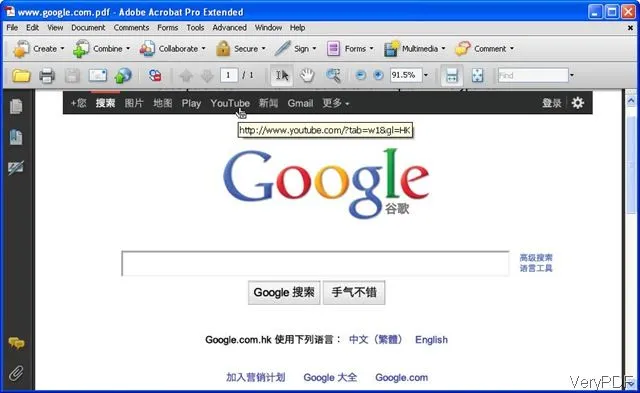Open the File menu
The width and height of the screenshot is (640, 393).
pyautogui.click(x=12, y=28)
